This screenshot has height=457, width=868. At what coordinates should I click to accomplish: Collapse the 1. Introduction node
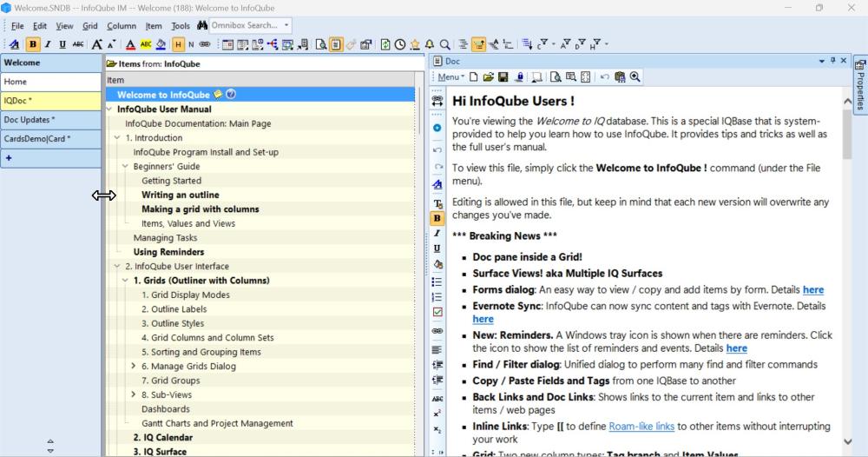tap(117, 137)
